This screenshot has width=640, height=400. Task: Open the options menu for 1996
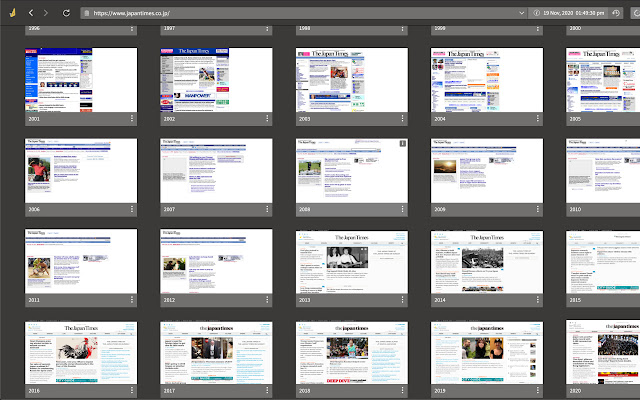[131, 29]
